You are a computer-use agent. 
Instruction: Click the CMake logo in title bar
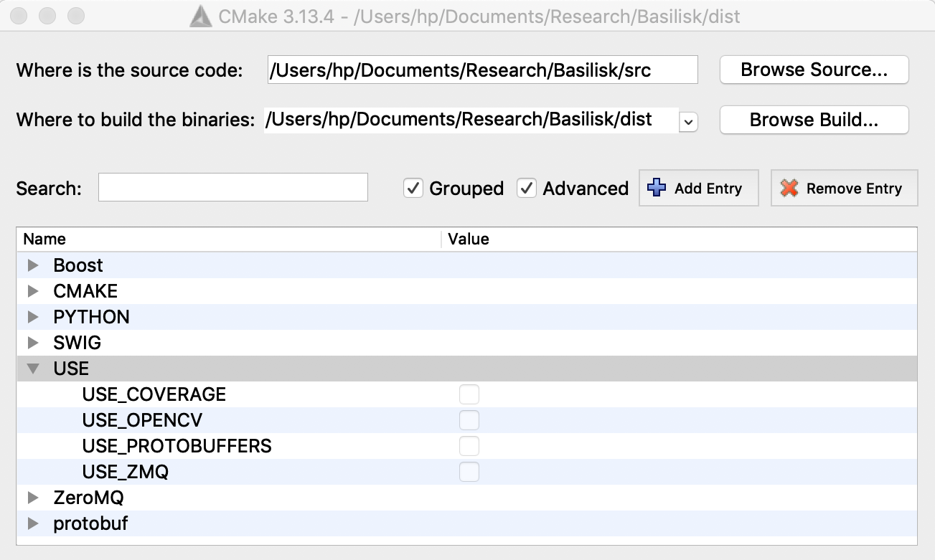(200, 16)
